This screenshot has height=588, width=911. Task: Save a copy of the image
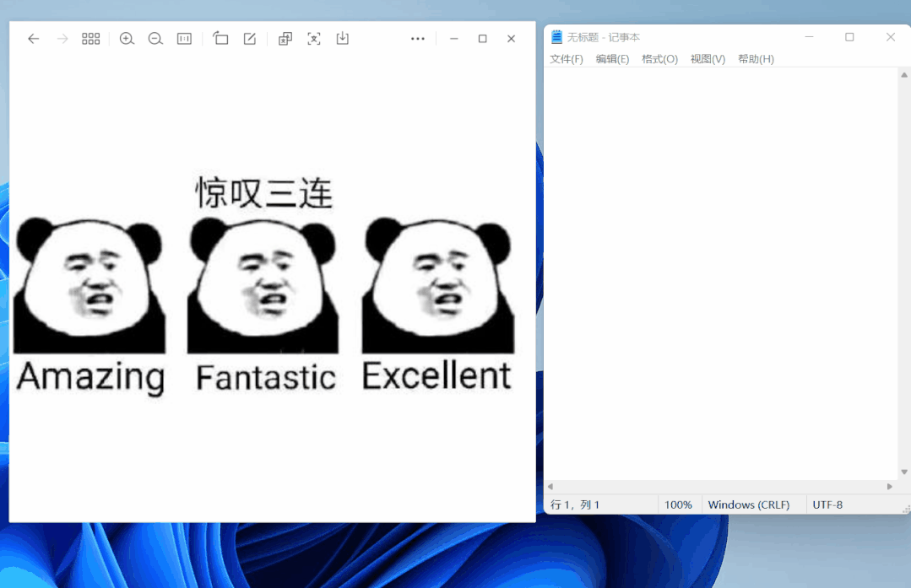coord(342,38)
